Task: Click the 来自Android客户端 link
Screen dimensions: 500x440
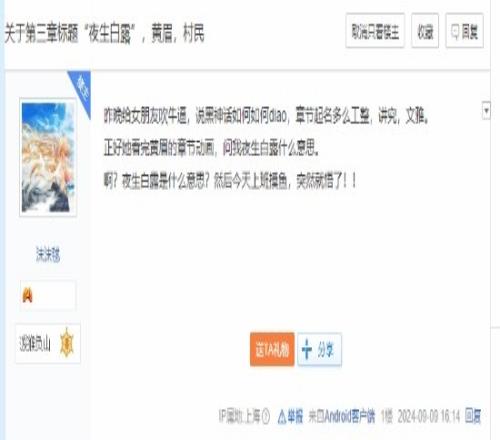Action: 342,416
